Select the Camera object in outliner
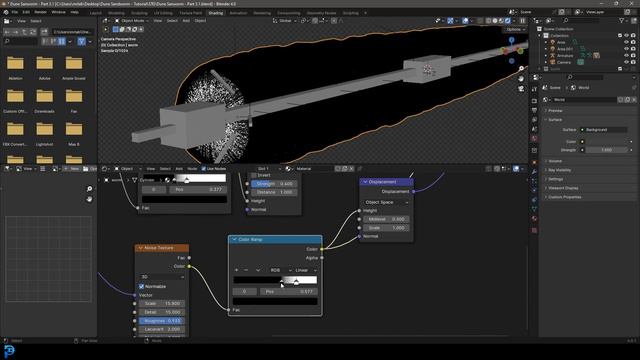 pyautogui.click(x=564, y=62)
